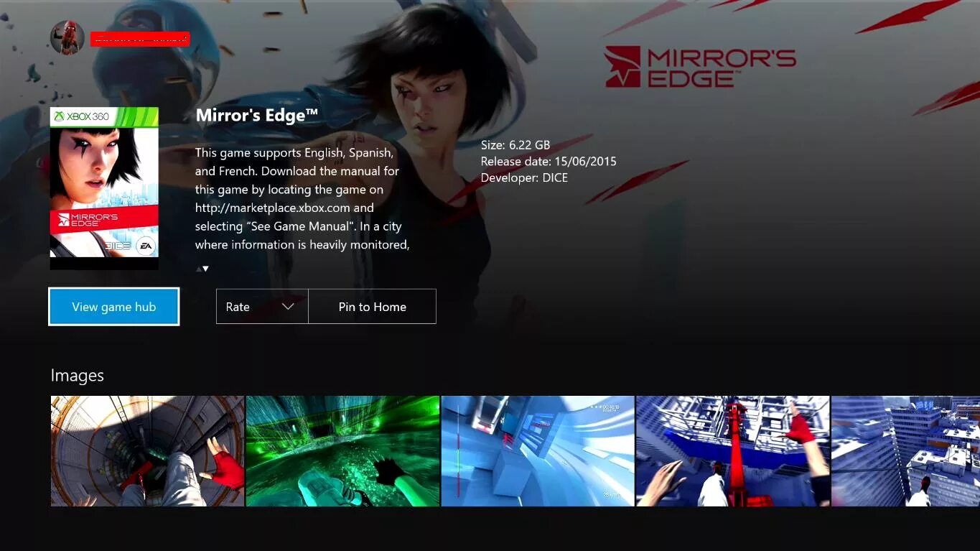Screen dimensions: 980x551
Task: Select the DICE logo on the box art
Action: (118, 245)
